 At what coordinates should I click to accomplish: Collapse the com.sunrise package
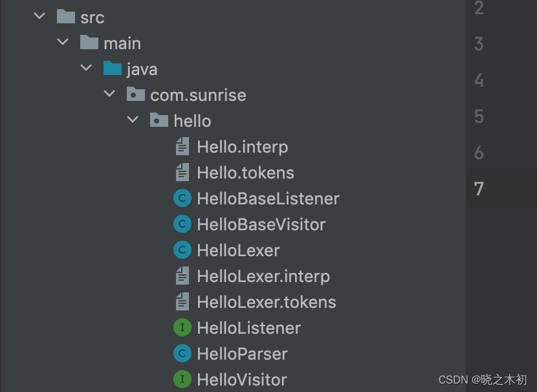click(x=109, y=95)
